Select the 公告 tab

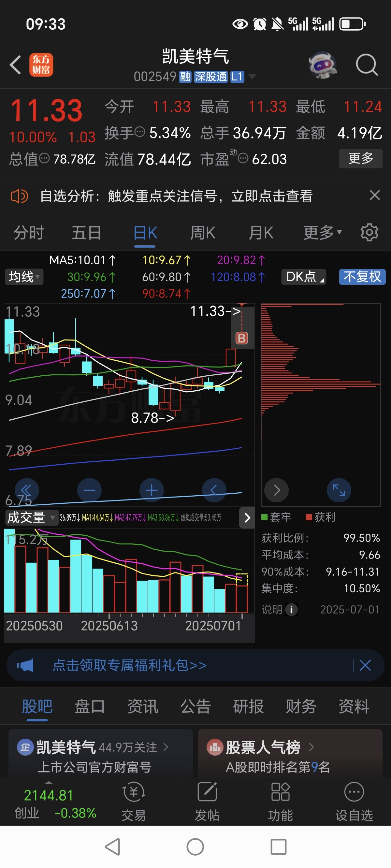pos(195,706)
